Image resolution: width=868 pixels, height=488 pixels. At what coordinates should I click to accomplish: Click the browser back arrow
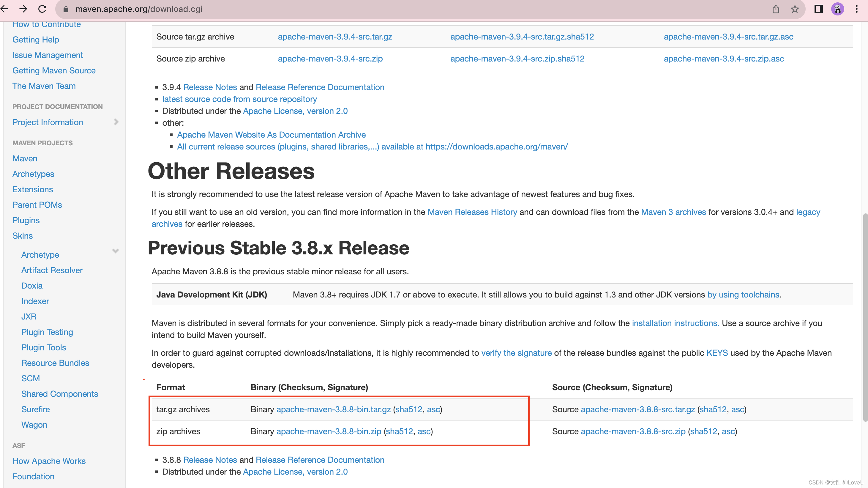(x=4, y=9)
